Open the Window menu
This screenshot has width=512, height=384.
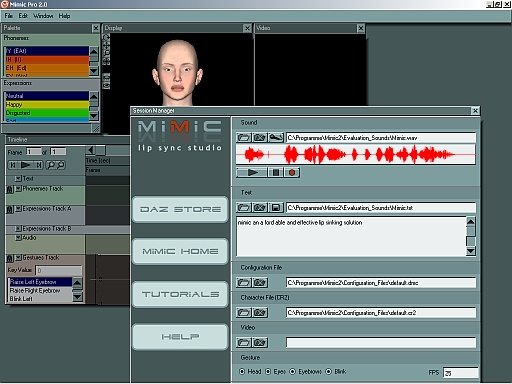tap(43, 16)
